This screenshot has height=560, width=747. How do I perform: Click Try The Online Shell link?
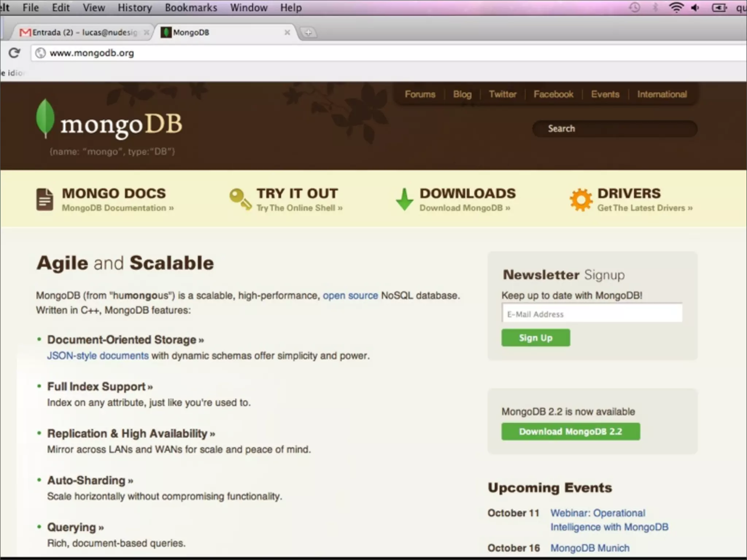point(299,208)
